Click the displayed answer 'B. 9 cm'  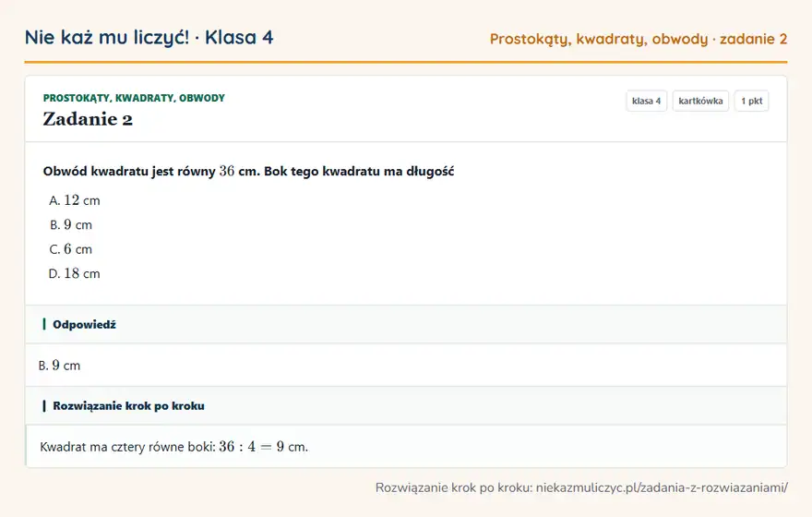click(60, 366)
